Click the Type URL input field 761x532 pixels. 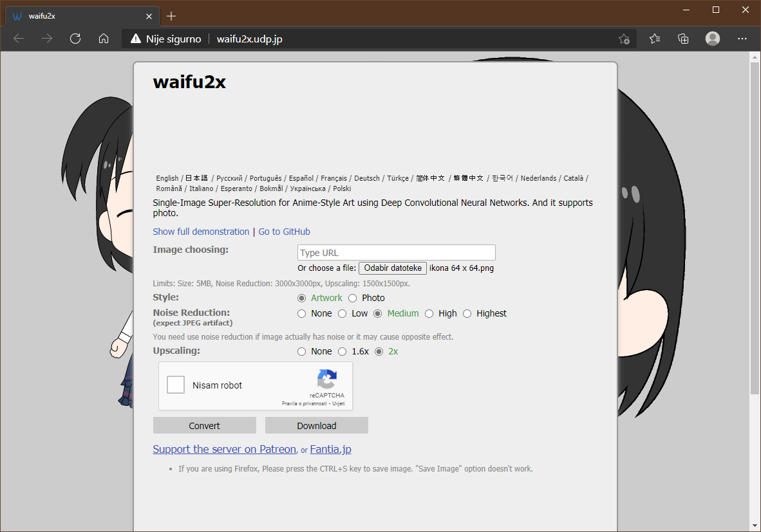(x=396, y=253)
